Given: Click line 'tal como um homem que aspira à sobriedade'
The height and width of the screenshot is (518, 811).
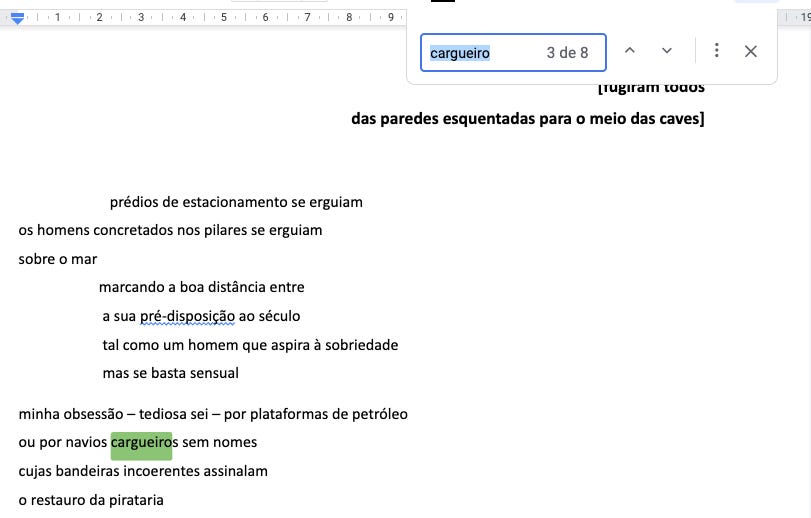Looking at the screenshot, I should (x=250, y=345).
